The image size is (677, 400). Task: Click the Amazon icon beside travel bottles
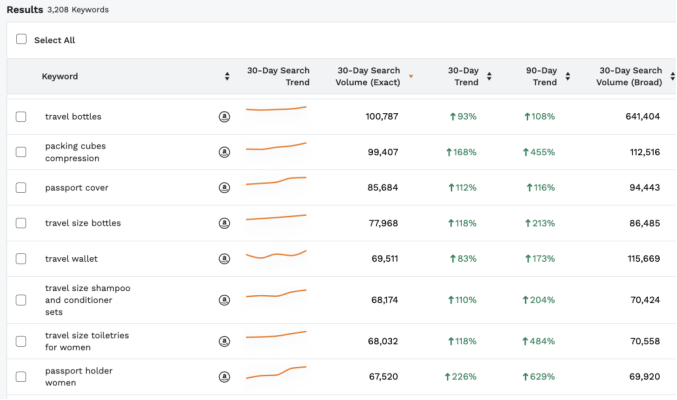pos(224,117)
